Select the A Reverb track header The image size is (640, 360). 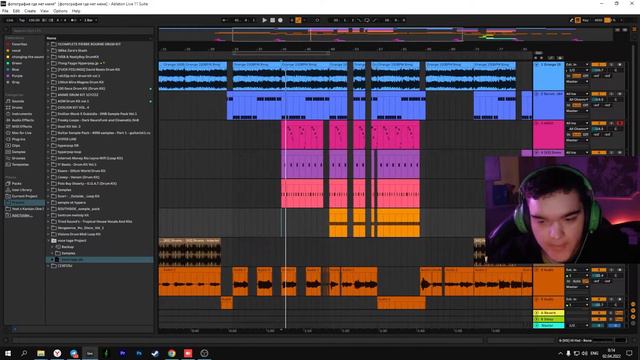(x=549, y=313)
